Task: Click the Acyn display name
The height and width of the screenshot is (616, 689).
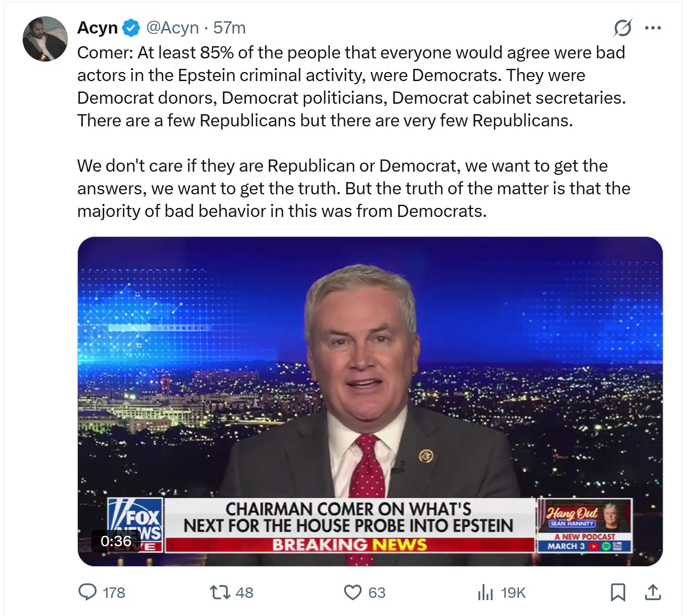Action: (97, 28)
